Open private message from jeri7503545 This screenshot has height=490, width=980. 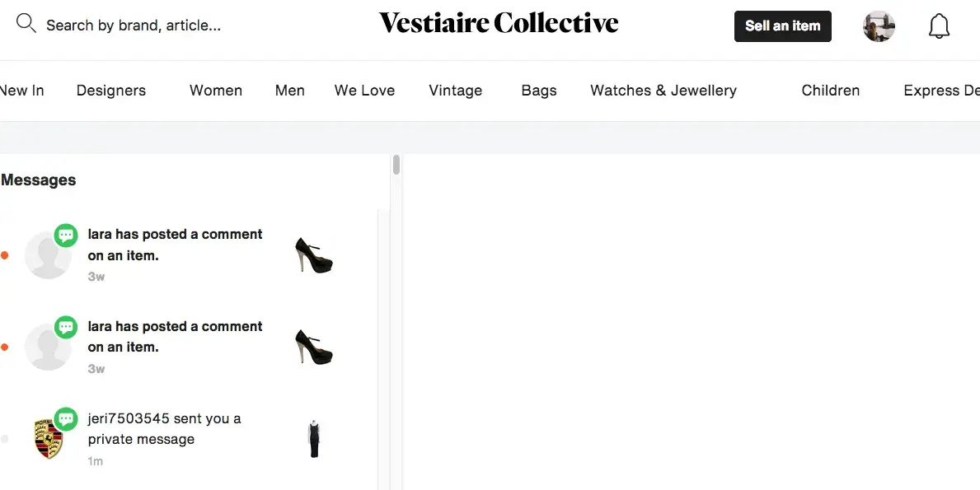(165, 429)
